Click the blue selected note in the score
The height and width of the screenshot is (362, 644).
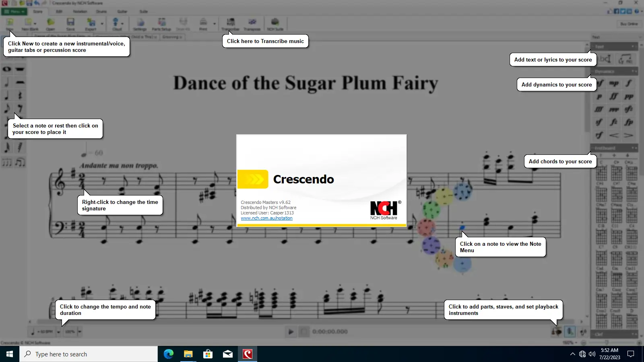[462, 228]
